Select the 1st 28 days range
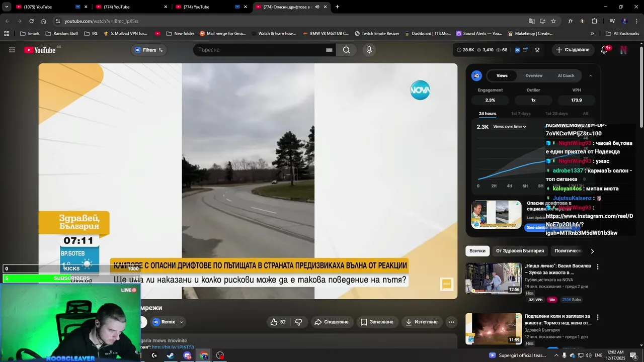This screenshot has height=362, width=644. (556, 114)
